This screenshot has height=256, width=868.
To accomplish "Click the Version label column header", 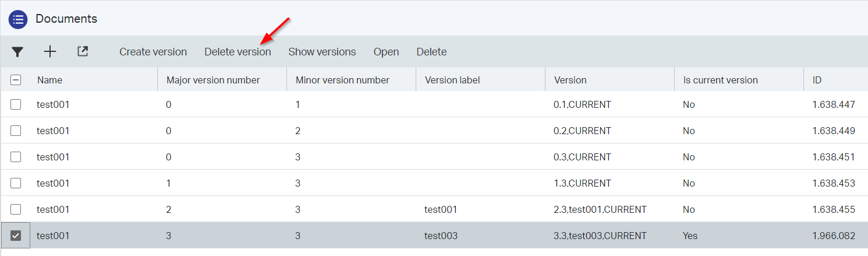I will 452,80.
